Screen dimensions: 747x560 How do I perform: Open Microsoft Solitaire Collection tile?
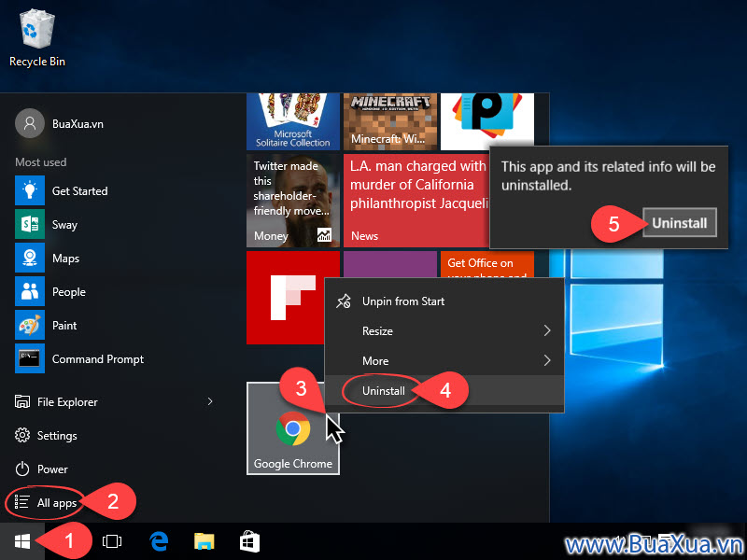(293, 121)
